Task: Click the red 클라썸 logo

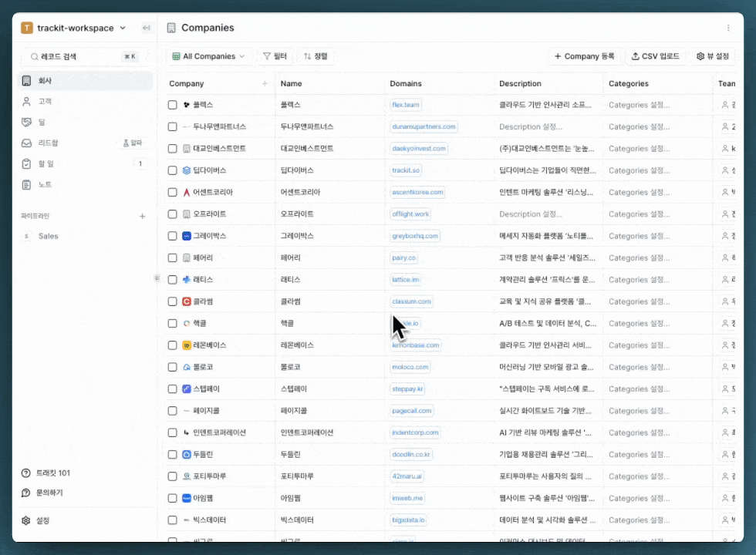Action: pyautogui.click(x=187, y=301)
